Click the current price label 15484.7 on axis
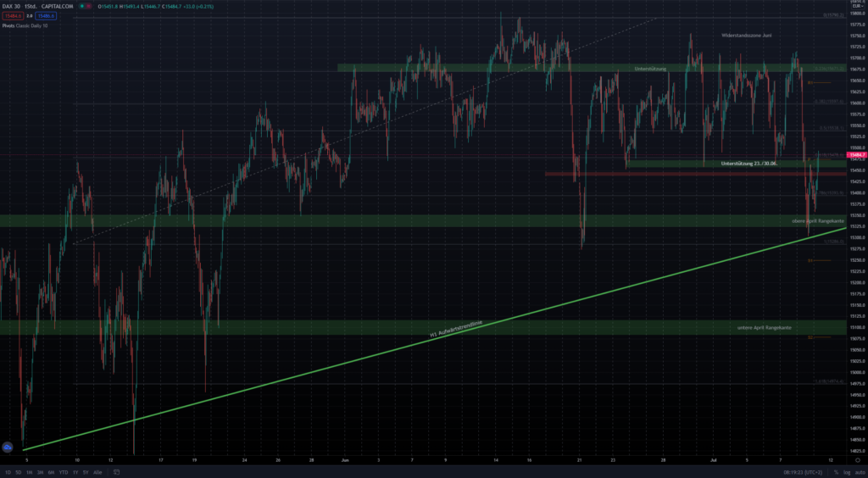The image size is (868, 478). tap(857, 155)
